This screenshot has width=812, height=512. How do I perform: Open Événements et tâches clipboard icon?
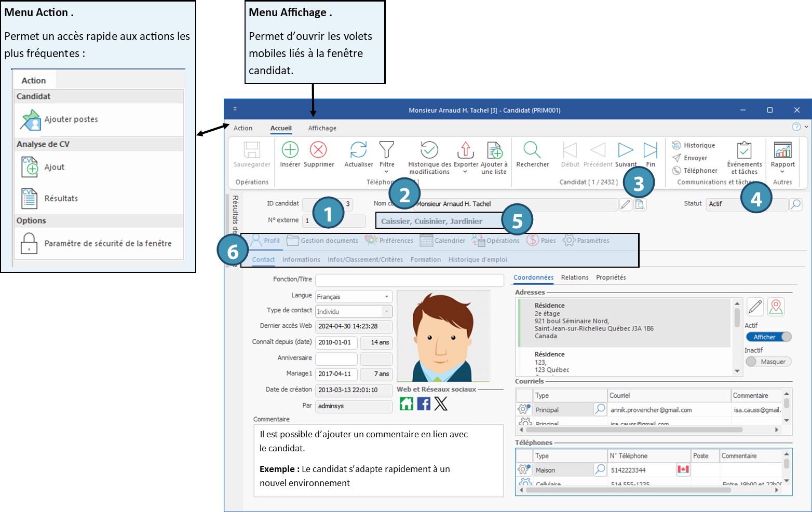[744, 150]
